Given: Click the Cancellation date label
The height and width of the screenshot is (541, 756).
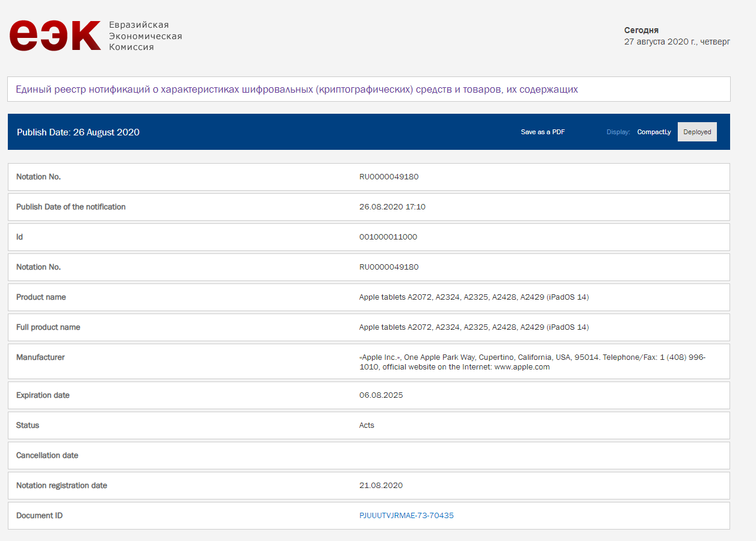Looking at the screenshot, I should pos(47,456).
